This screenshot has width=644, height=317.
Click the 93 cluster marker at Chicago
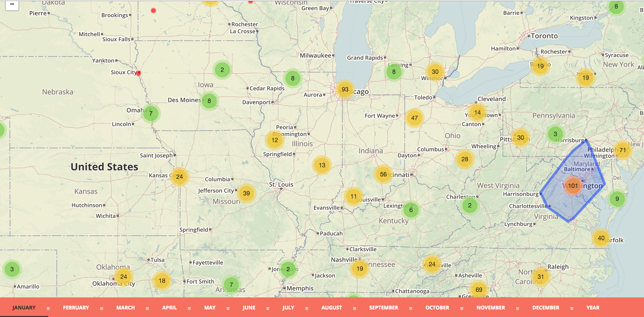pos(345,89)
